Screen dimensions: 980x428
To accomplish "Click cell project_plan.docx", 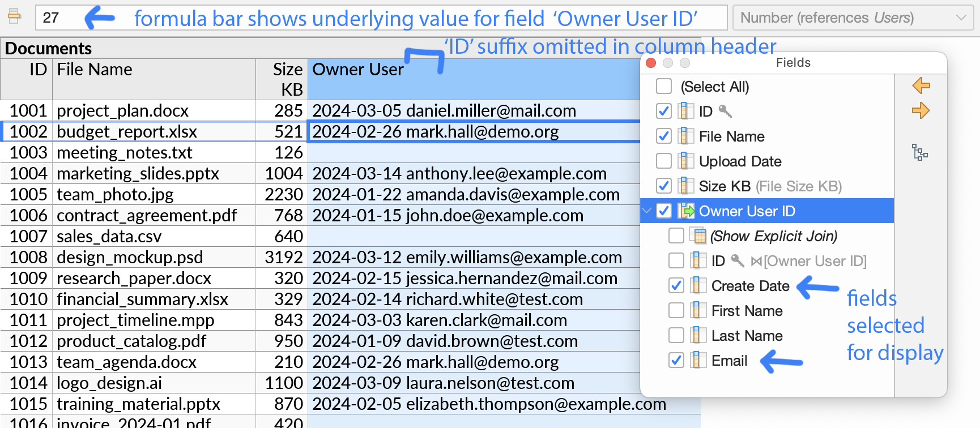I will pos(154,110).
